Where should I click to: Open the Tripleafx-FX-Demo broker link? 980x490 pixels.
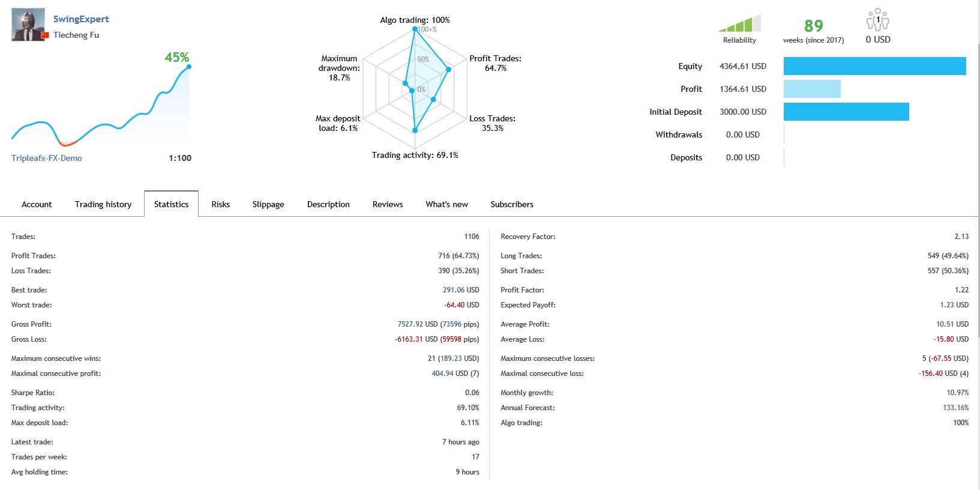47,158
